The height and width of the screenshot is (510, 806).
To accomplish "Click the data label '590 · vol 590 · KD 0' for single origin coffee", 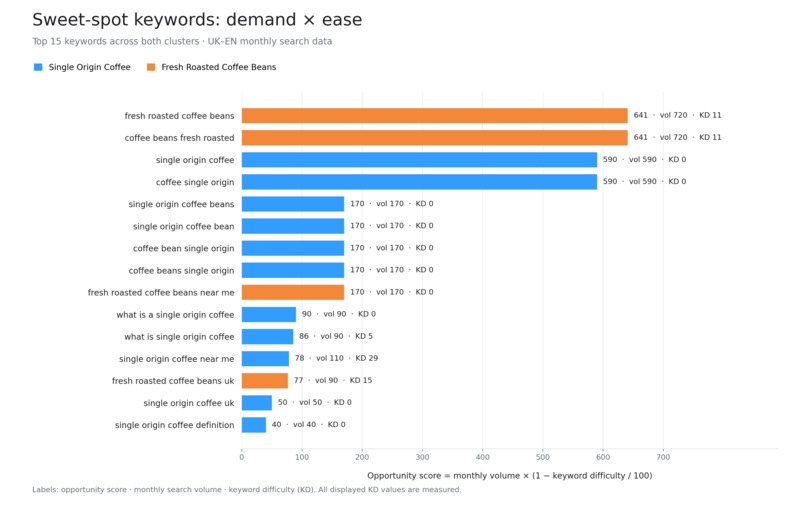I will [645, 159].
